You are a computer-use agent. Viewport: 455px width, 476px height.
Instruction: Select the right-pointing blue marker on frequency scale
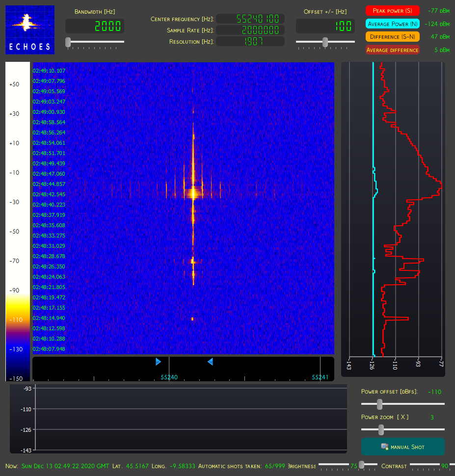(x=158, y=362)
